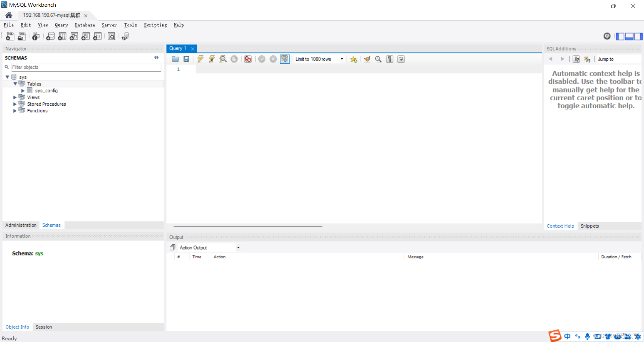The width and height of the screenshot is (644, 342).
Task: Execute the SQL query with lightning icon
Action: click(200, 59)
